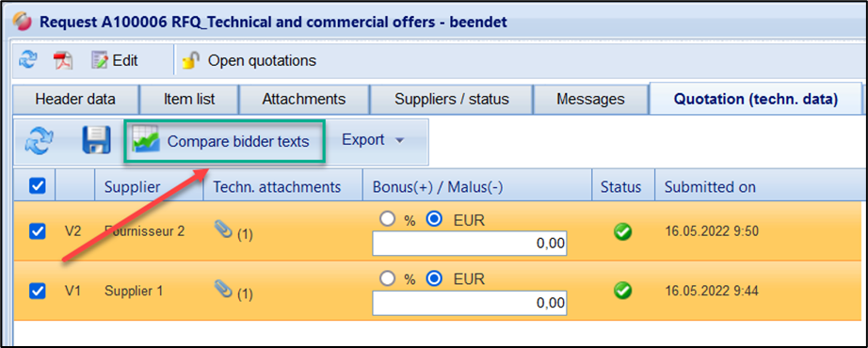Switch to the Item list tab
Viewport: 868px width, 348px height.
(x=189, y=100)
